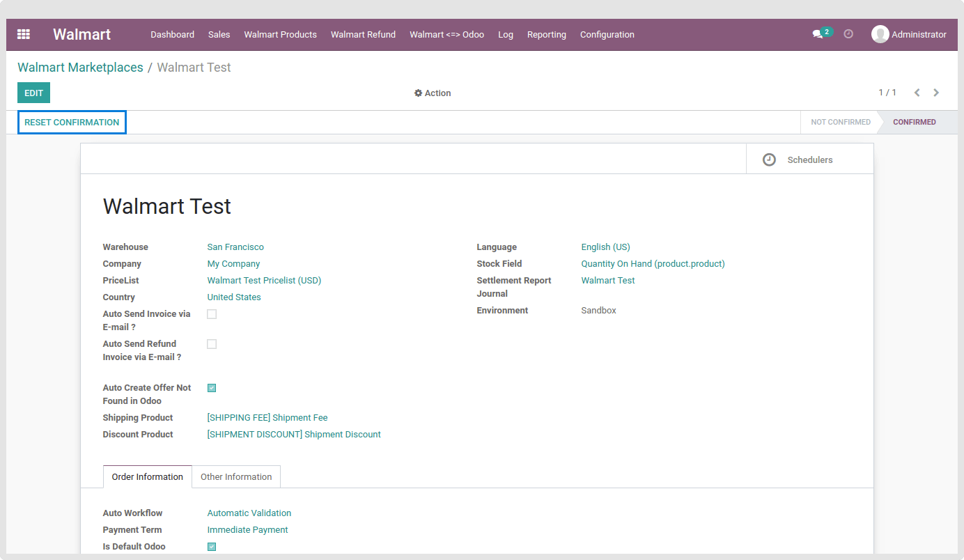Open Immediate Payment term link

(247, 530)
